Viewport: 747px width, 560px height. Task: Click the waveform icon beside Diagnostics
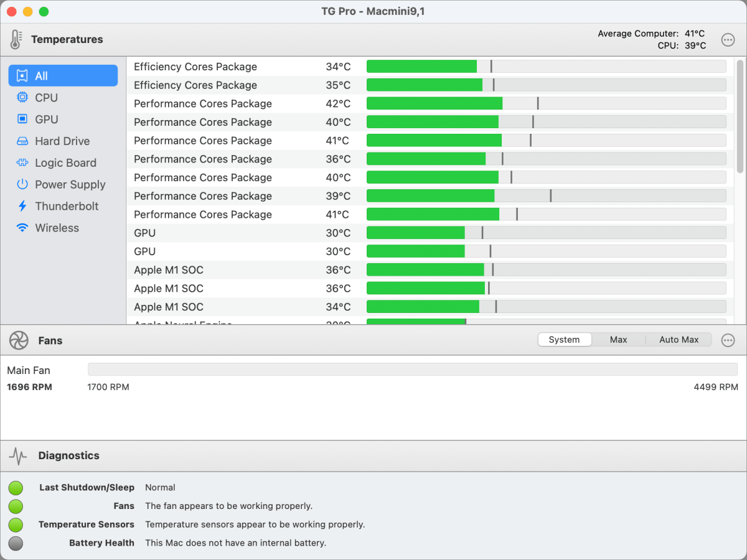[19, 455]
